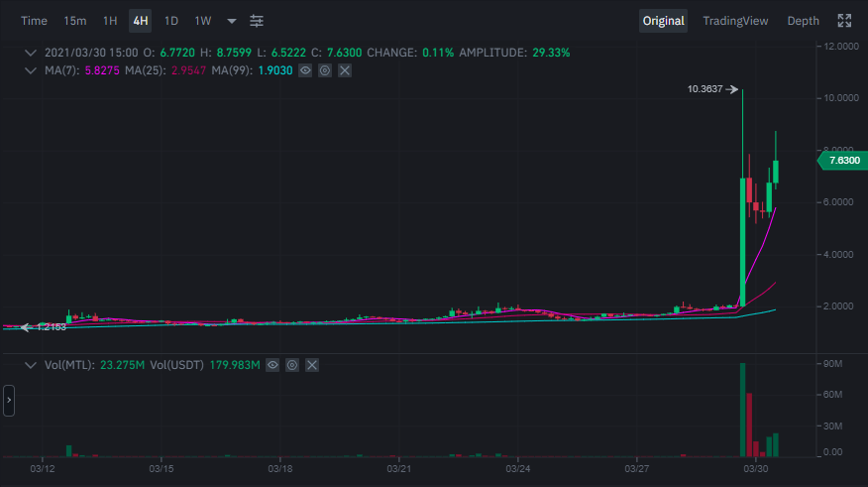Viewport: 868px width, 487px height.
Task: Select the 15m interval
Action: [74, 21]
